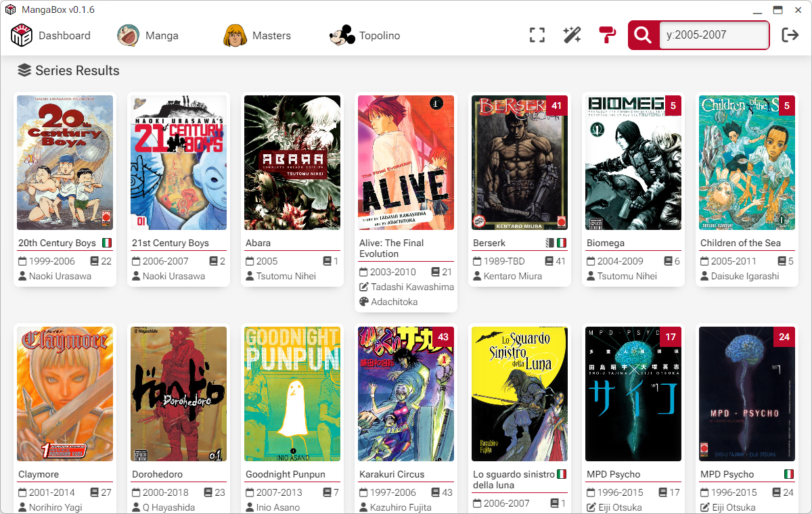
Task: Click the Abara title link
Action: 258,243
